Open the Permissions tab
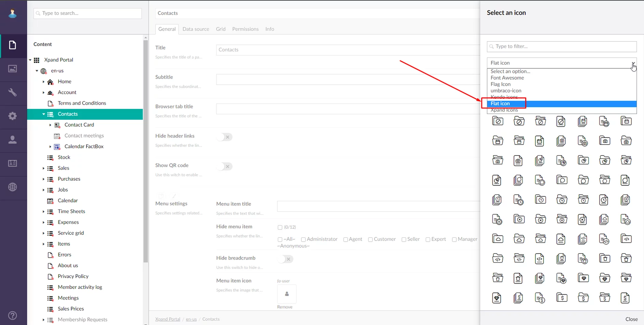 point(245,29)
